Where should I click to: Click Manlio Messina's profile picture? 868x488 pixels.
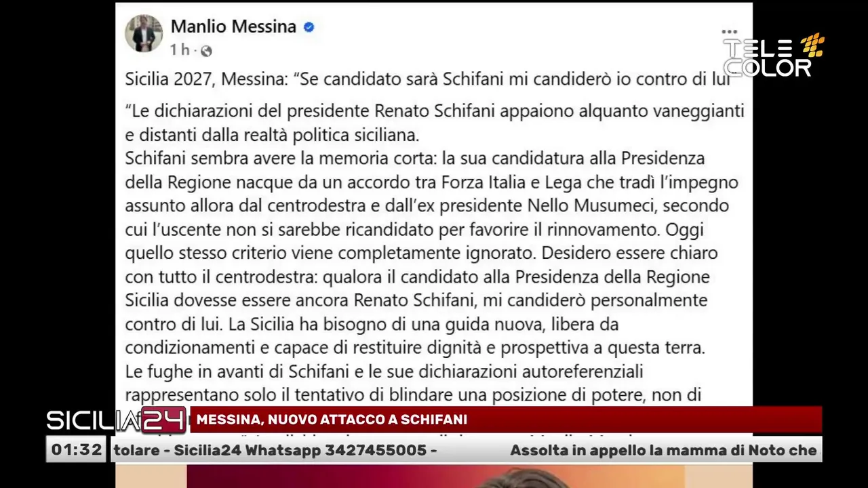(x=144, y=33)
